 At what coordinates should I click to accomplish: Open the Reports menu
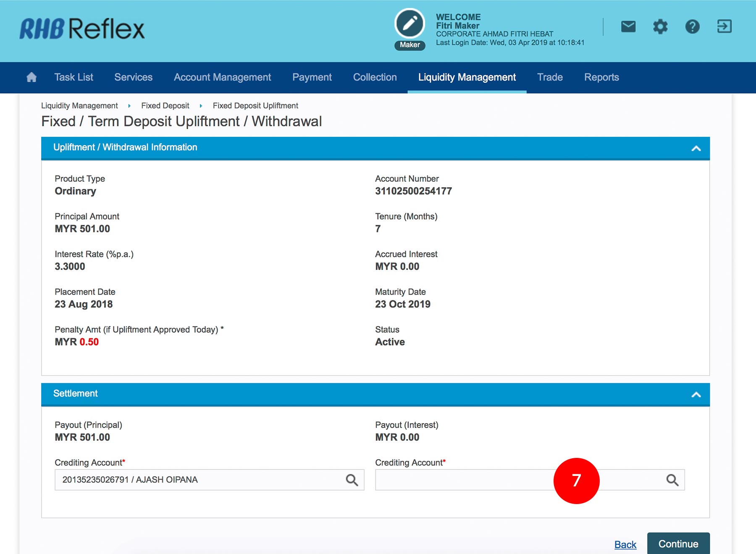[x=601, y=77]
